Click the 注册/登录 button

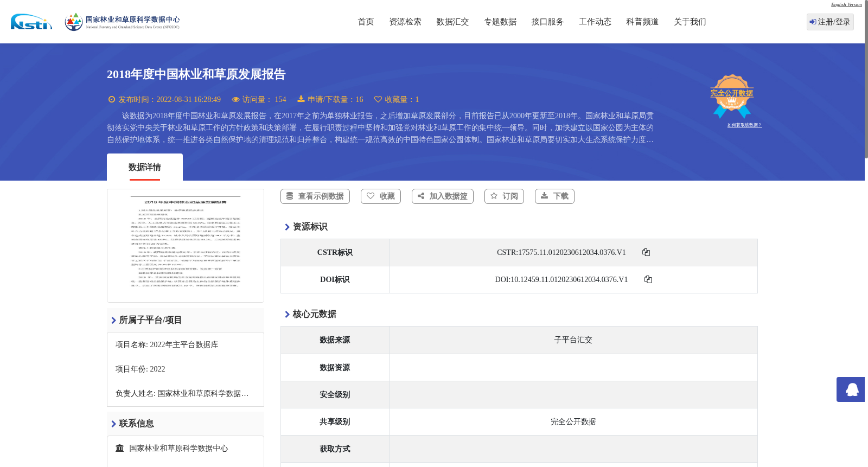click(x=830, y=22)
